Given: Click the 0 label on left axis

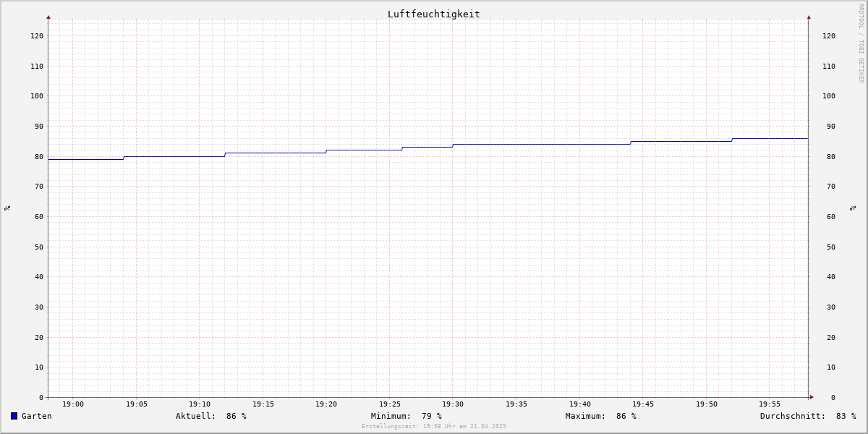Looking at the screenshot, I should coord(41,397).
